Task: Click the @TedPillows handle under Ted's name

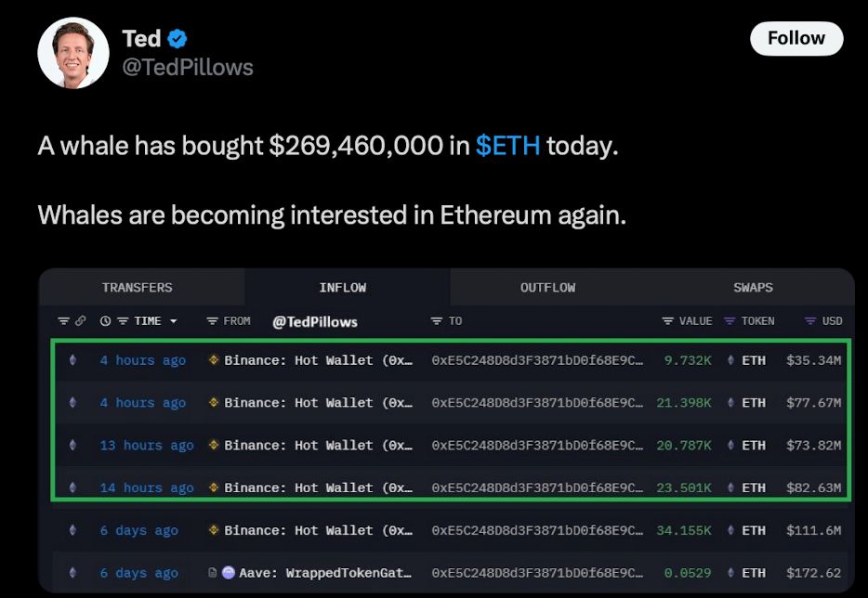Action: click(187, 66)
